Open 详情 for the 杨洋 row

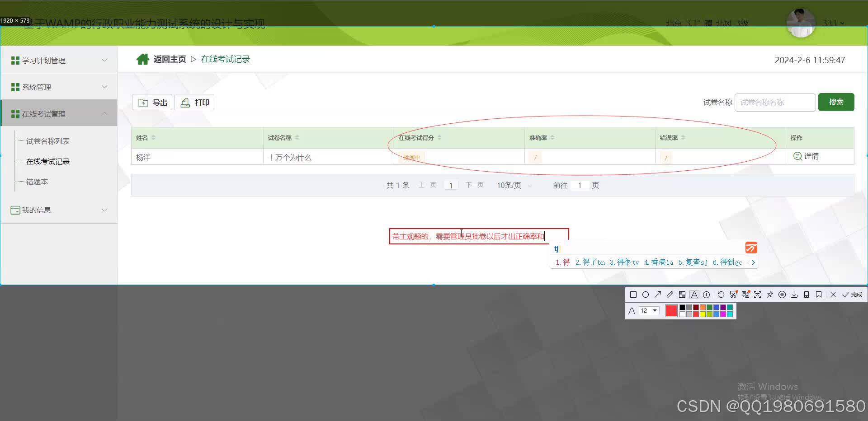(806, 156)
